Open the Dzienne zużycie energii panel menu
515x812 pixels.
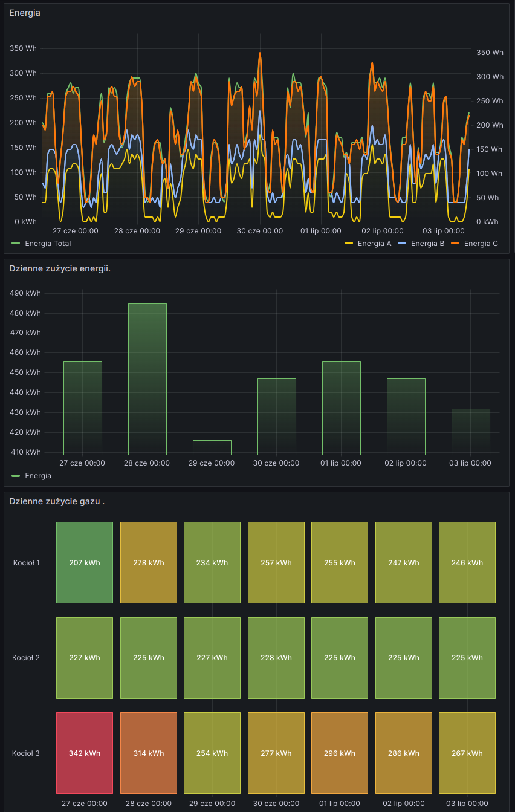pos(60,268)
